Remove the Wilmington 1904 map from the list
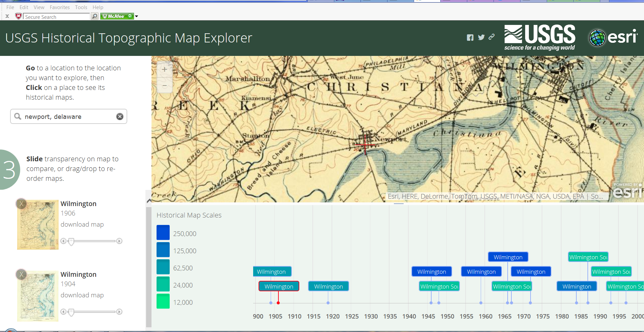Viewport: 644px width, 332px height. point(21,274)
